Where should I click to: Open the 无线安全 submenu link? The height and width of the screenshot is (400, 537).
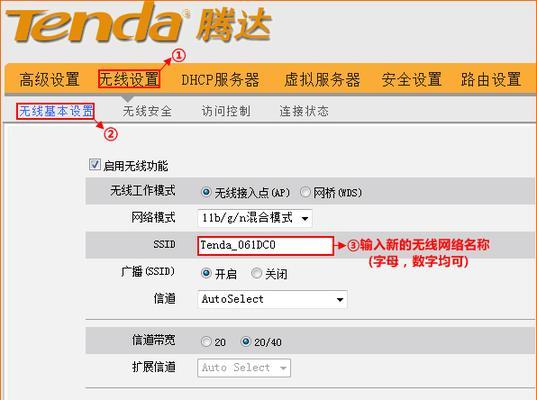point(147,111)
